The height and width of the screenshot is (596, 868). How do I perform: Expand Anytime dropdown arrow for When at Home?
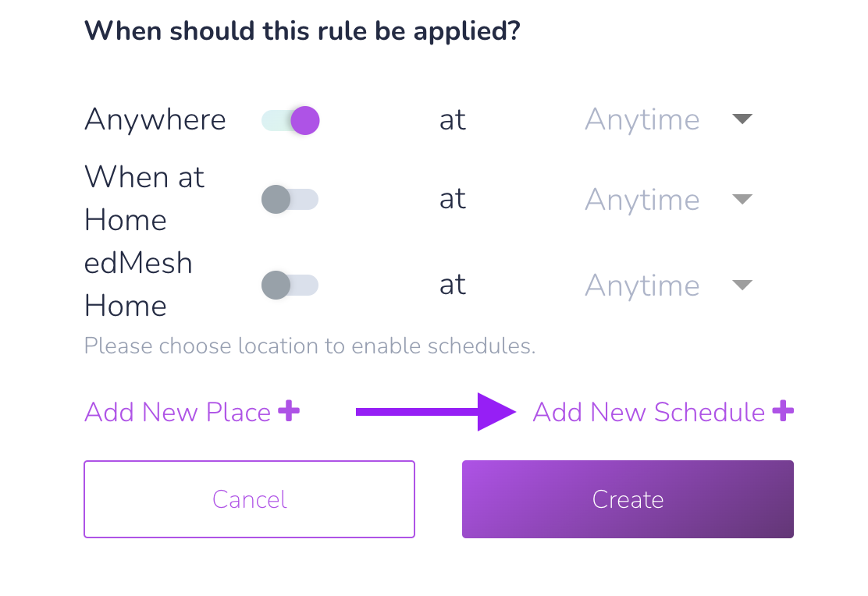(x=742, y=199)
